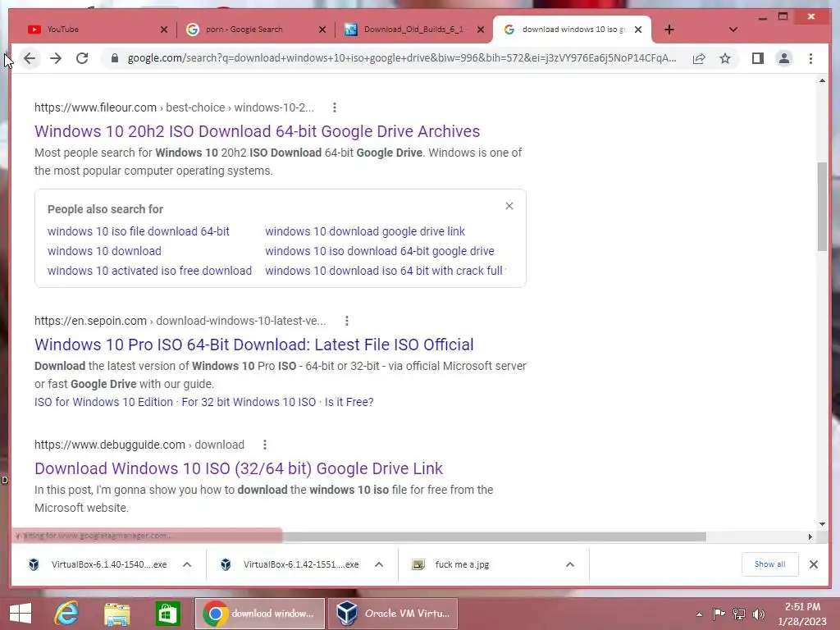Show hidden tray icons arrow
Screen dimensions: 840x630
coord(699,614)
